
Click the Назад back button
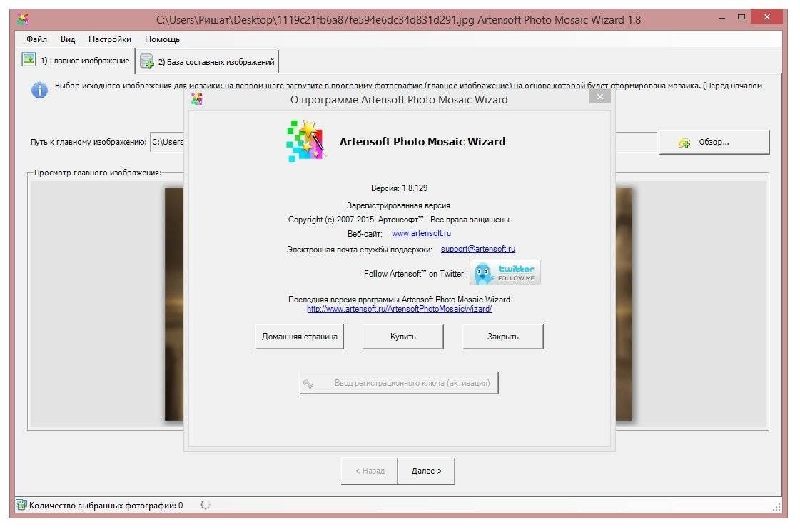coord(370,471)
